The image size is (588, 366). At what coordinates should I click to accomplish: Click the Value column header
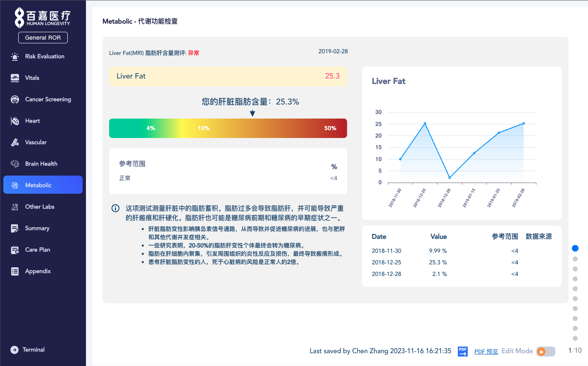coord(438,237)
